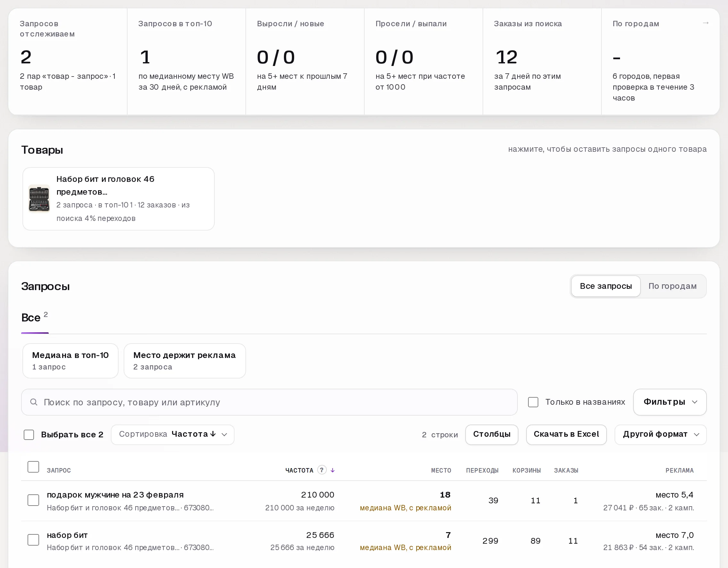Screen dimensions: 728x568
Task: Click the Реклама column header
Action: [679, 470]
